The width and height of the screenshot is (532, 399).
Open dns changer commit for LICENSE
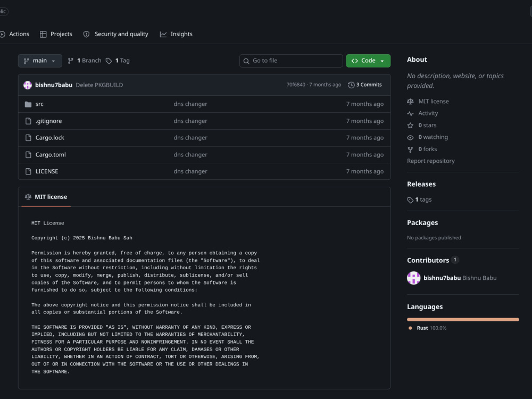[190, 171]
